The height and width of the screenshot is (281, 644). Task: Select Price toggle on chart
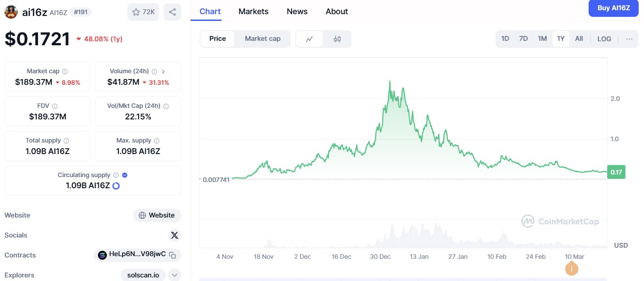pos(218,39)
